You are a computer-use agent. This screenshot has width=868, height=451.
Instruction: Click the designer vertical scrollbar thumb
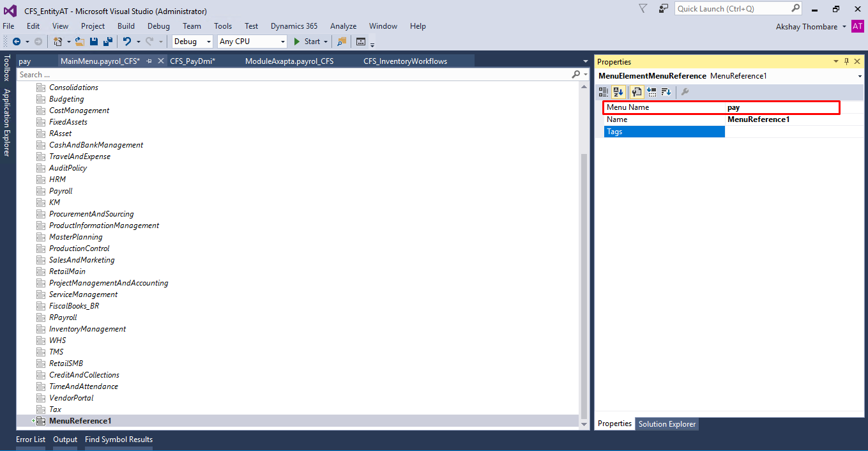tap(584, 286)
